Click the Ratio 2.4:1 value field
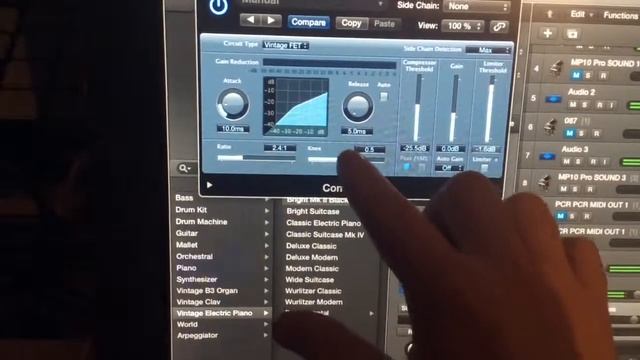This screenshot has width=640, height=360. (x=280, y=148)
